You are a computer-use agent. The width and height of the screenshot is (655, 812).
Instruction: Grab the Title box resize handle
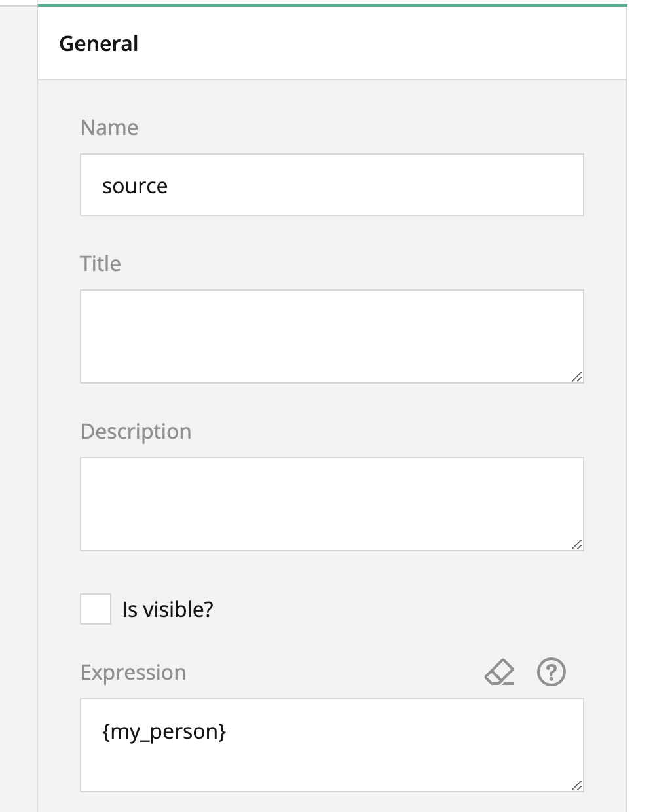coord(576,377)
